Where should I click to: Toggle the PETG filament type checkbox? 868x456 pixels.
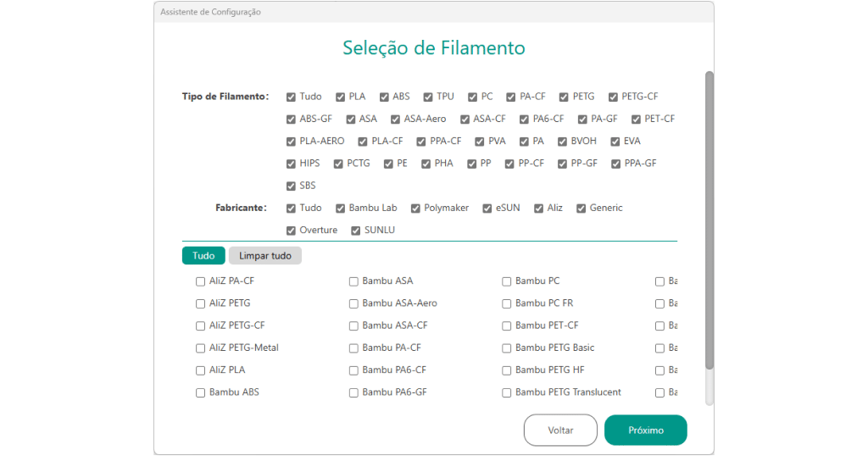564,97
